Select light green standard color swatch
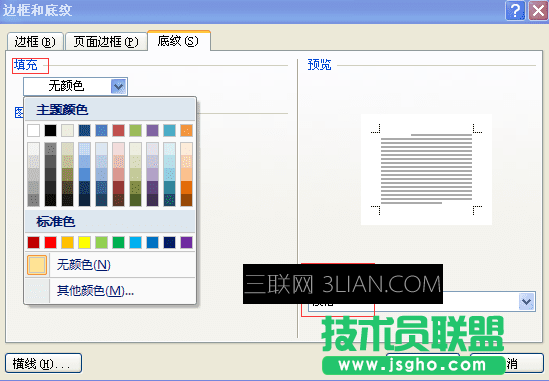Viewport: 549px width, 381px height. coord(102,242)
